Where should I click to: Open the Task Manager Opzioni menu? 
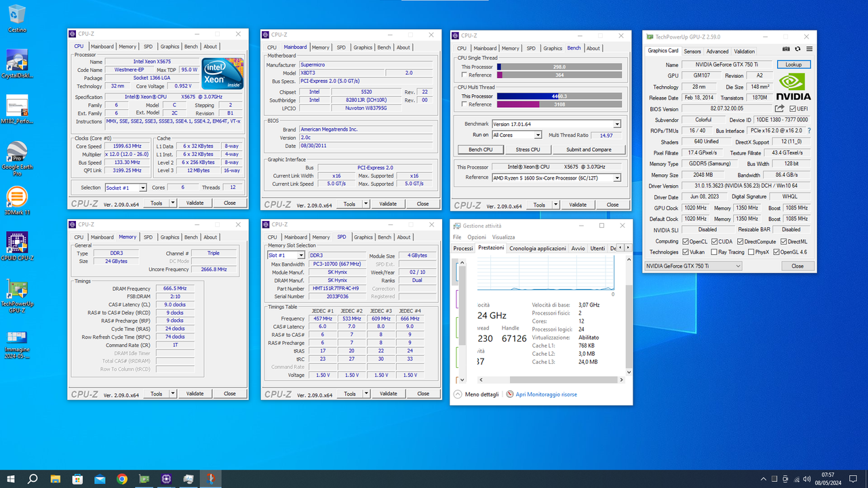(477, 237)
